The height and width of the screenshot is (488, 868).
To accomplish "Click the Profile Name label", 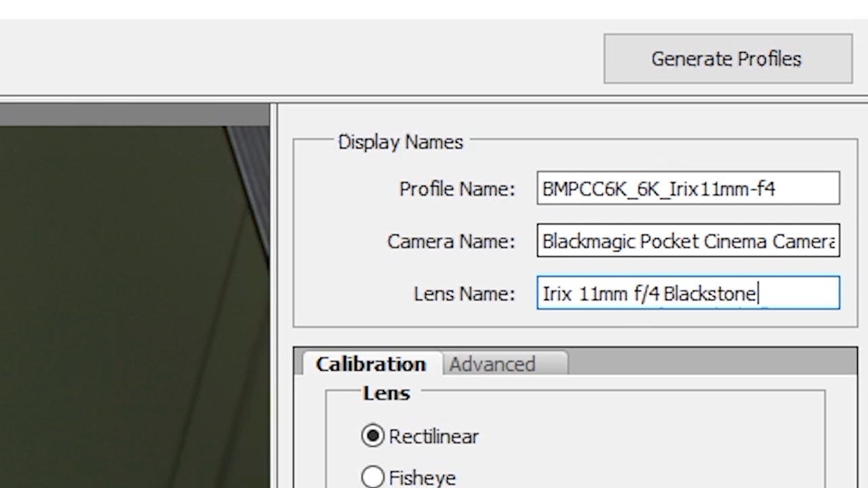I will coord(457,189).
